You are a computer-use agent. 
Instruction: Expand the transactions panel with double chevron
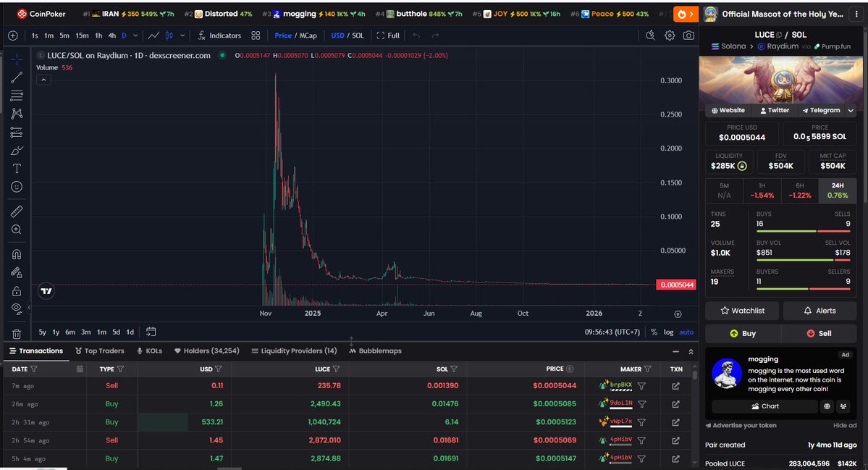click(x=691, y=351)
